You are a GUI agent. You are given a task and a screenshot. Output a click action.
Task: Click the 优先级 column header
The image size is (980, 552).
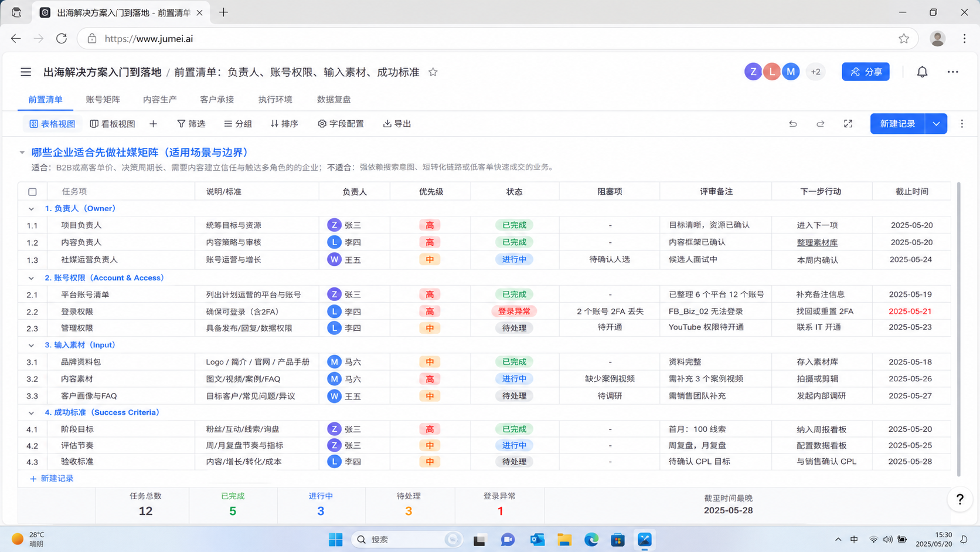coord(431,192)
